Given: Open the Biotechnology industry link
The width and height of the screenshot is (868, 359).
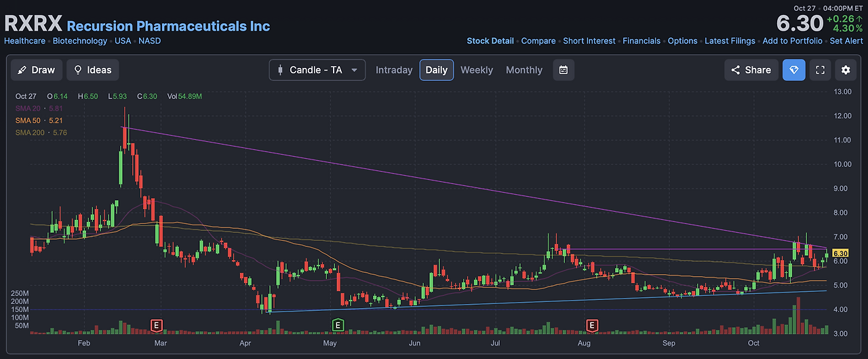Looking at the screenshot, I should (80, 41).
